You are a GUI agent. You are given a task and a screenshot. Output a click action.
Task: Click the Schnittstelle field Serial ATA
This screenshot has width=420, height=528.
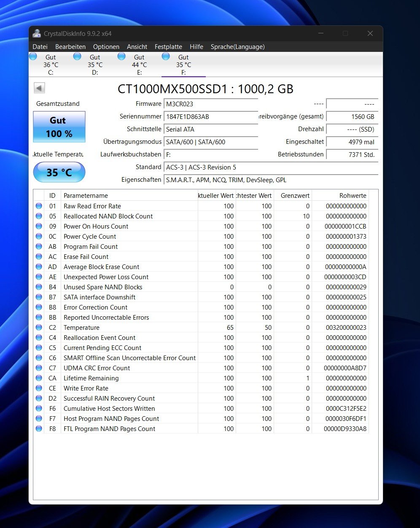(x=210, y=129)
